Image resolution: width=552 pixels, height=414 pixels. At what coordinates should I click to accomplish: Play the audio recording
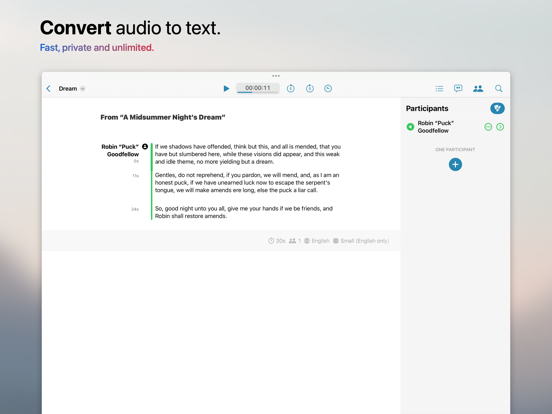click(x=226, y=88)
